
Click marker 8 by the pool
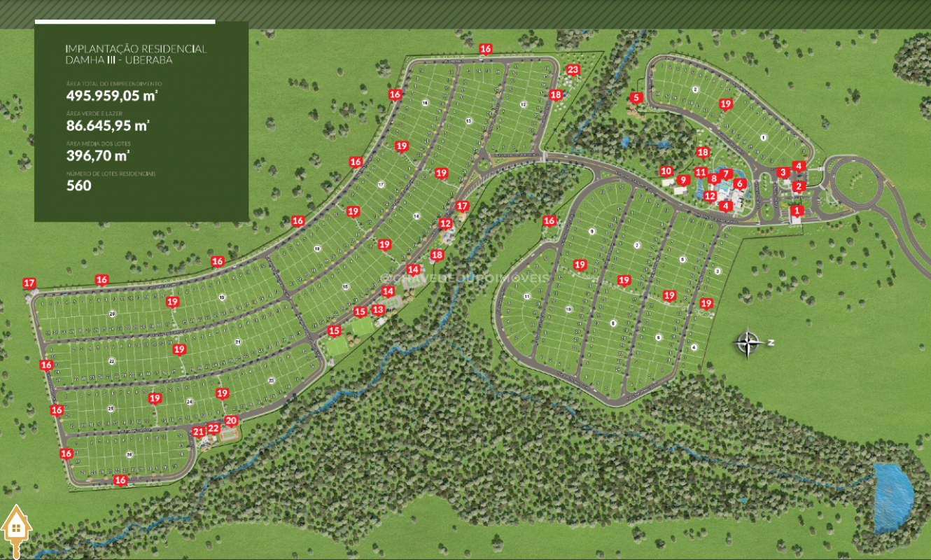pyautogui.click(x=713, y=178)
